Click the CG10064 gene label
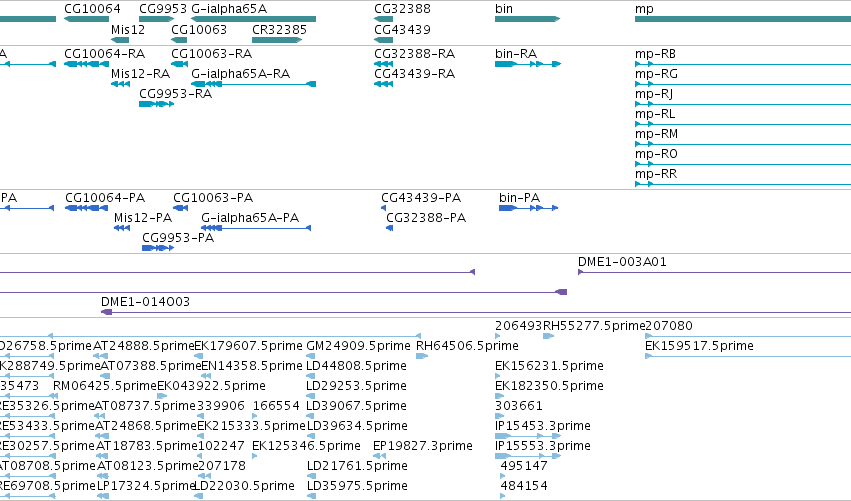This screenshot has height=501, width=851. 92,9
